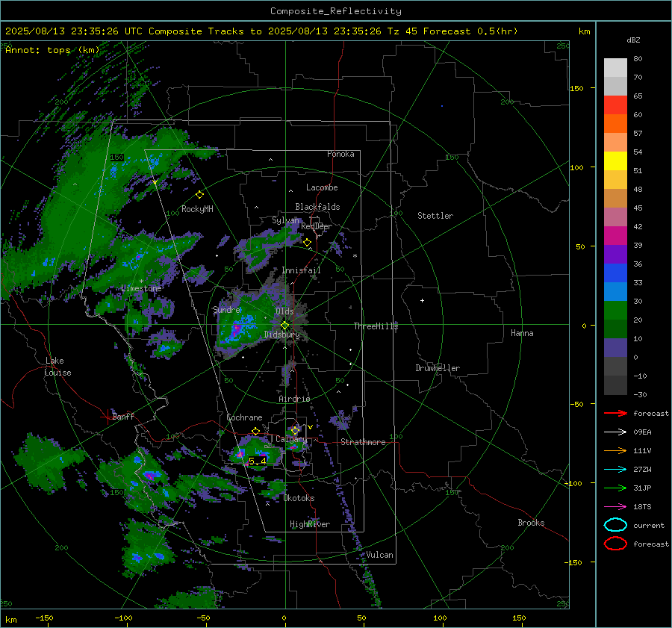Click the Vulcan town label
The image size is (672, 628).
[380, 555]
